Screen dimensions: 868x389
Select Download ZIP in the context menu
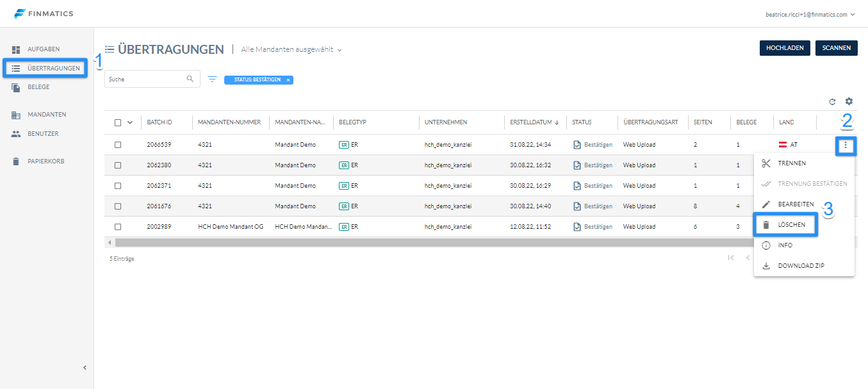pyautogui.click(x=801, y=266)
